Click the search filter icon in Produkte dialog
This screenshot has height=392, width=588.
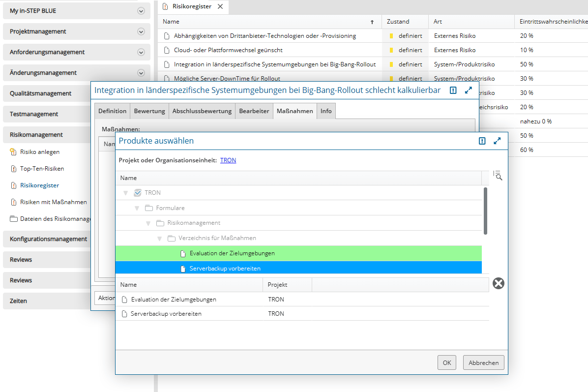pyautogui.click(x=498, y=176)
